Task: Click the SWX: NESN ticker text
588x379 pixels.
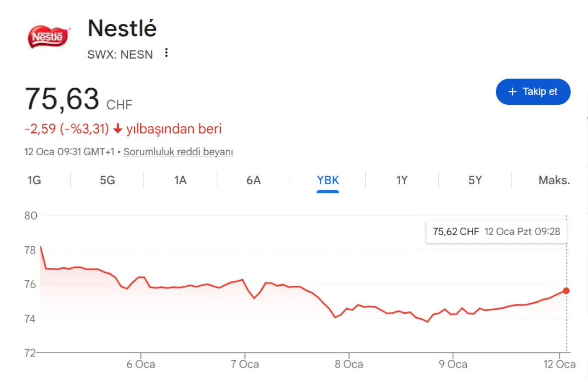Action: [120, 54]
